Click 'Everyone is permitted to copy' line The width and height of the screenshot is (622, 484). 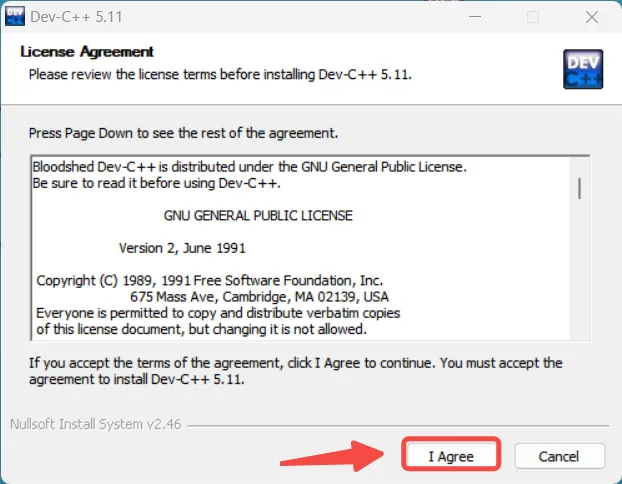pyautogui.click(x=218, y=313)
